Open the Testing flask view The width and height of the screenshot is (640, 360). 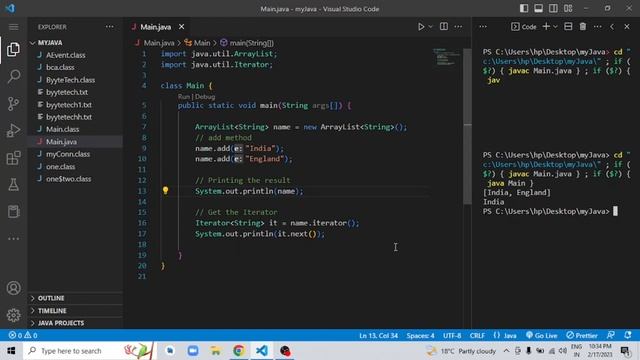point(13,185)
